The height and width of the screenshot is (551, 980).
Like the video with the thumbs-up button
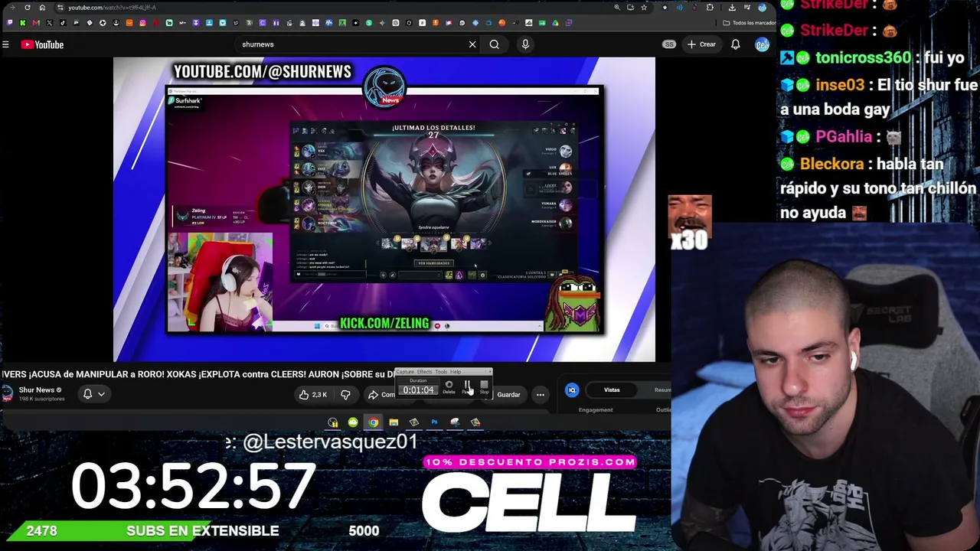tap(314, 395)
